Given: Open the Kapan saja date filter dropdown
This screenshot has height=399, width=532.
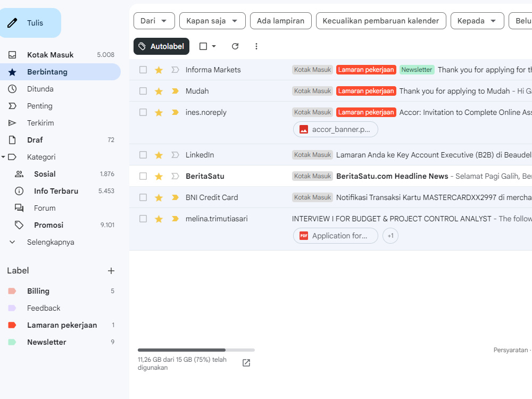Looking at the screenshot, I should [x=212, y=21].
